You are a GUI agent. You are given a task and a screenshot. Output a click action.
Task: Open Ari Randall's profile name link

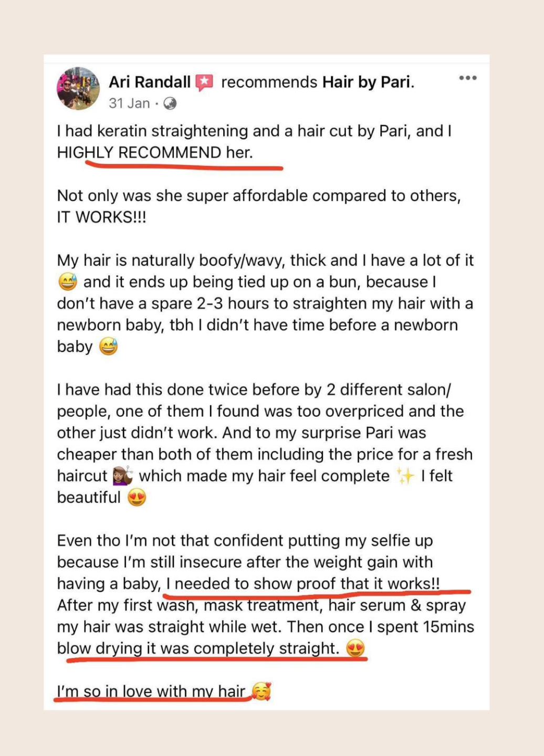[150, 82]
